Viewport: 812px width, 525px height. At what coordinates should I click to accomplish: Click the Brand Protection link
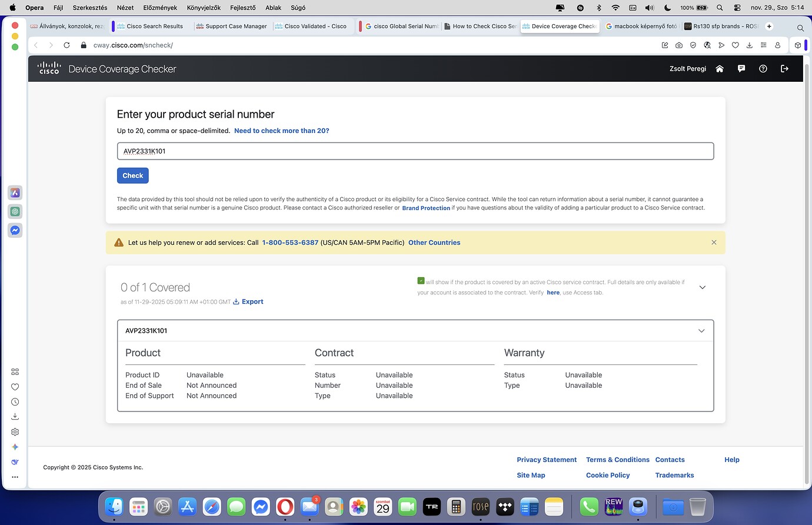426,208
